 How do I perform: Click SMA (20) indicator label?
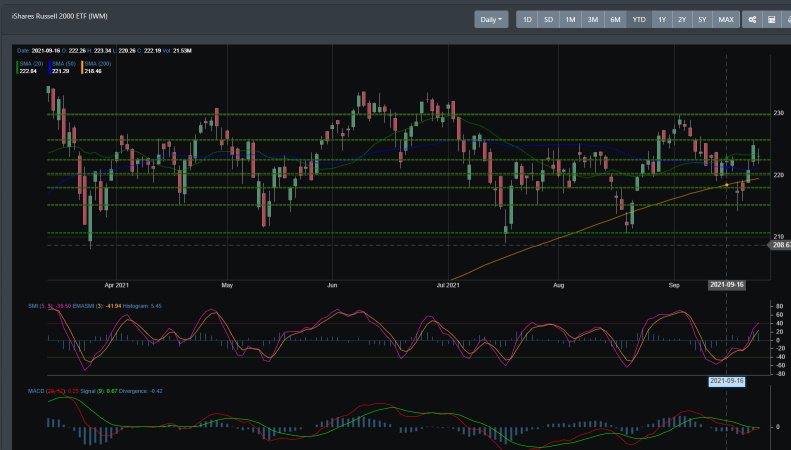point(31,64)
